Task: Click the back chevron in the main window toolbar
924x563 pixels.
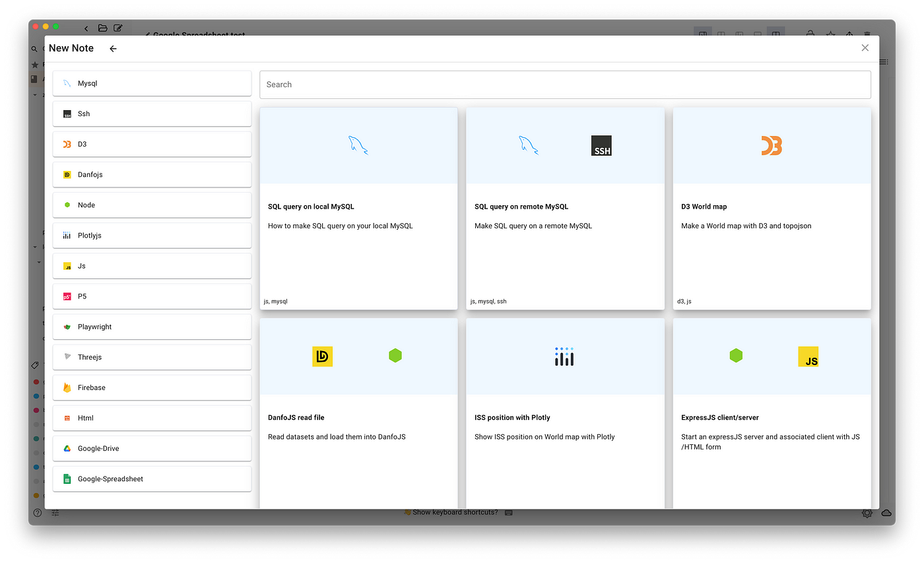Action: coord(86,28)
